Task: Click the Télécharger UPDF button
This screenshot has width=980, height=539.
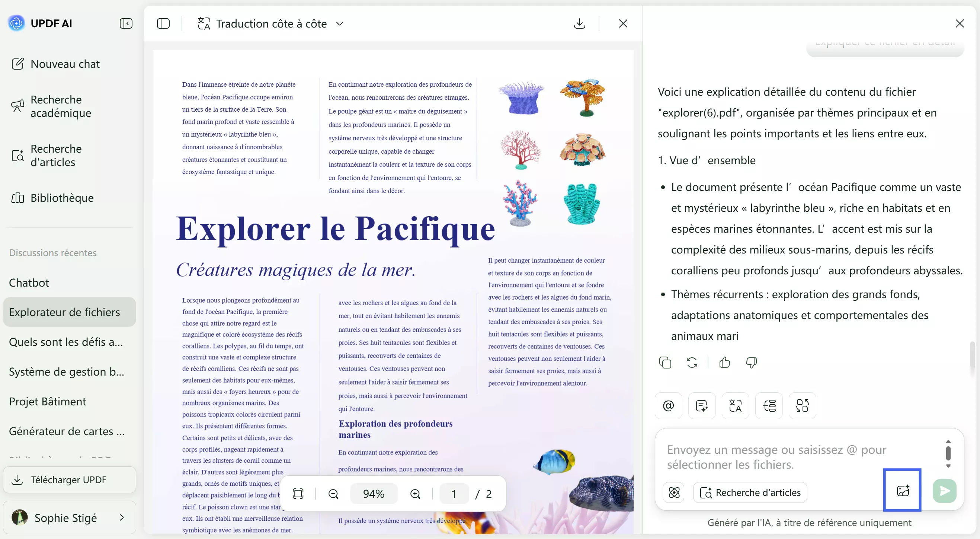Action: click(x=70, y=480)
